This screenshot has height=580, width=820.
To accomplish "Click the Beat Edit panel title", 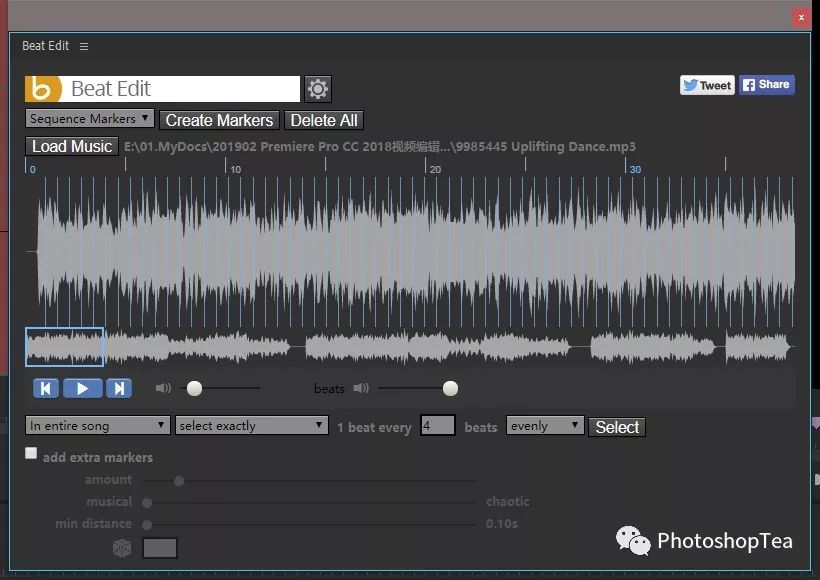I will pos(45,46).
